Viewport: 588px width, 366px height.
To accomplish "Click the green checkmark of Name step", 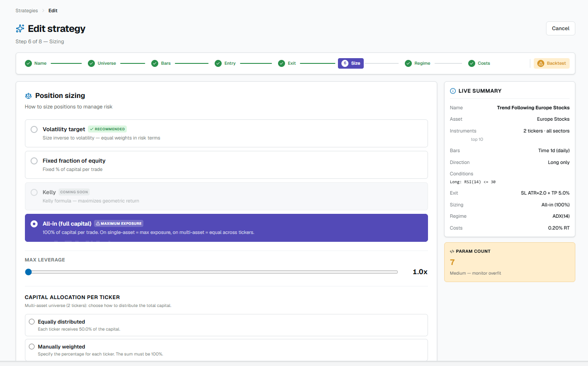I will tap(28, 63).
